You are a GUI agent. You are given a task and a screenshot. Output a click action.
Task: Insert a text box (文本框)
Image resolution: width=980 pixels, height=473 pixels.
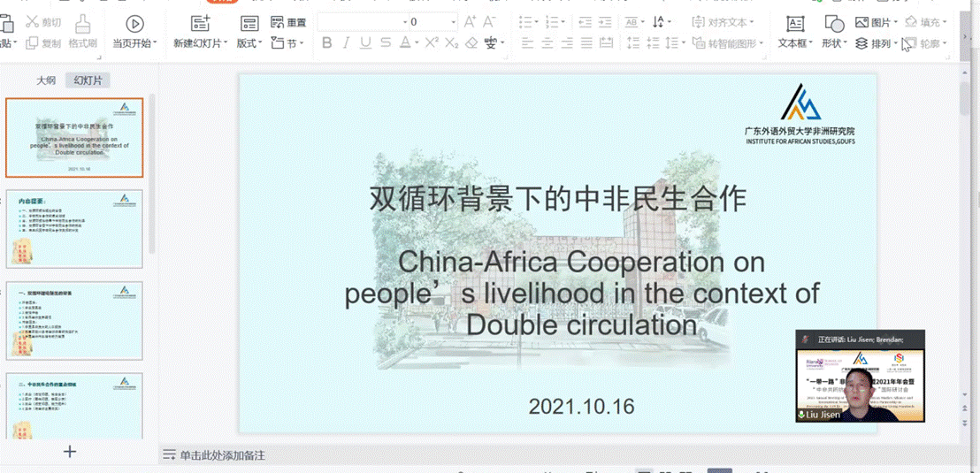click(795, 24)
